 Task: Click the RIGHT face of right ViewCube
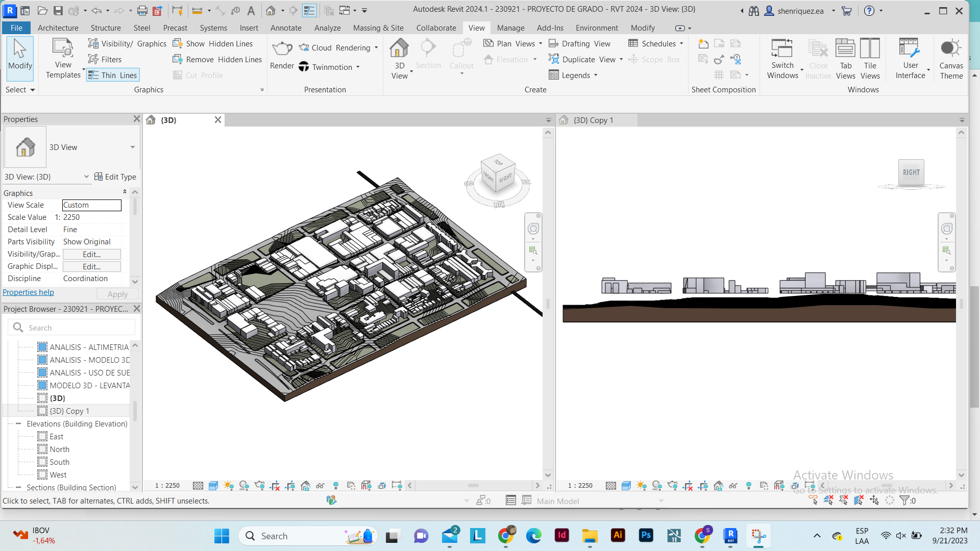click(x=911, y=172)
